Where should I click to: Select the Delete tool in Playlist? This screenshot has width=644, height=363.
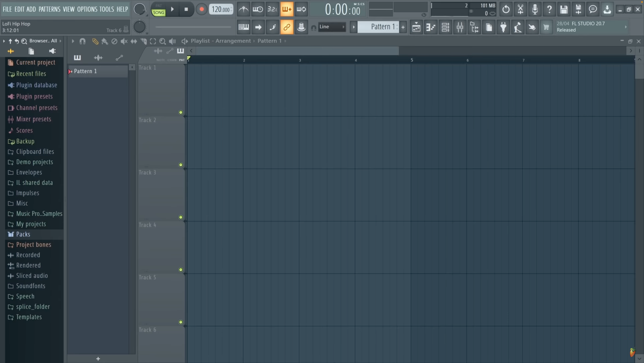[114, 41]
